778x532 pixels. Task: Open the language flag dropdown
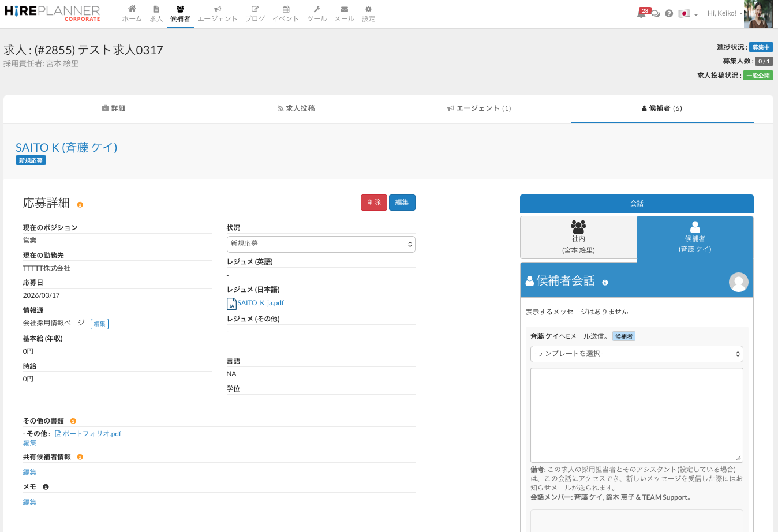687,14
